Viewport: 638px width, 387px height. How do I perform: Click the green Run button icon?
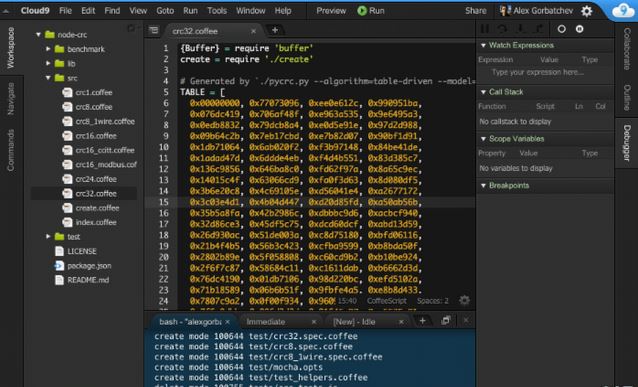[362, 11]
